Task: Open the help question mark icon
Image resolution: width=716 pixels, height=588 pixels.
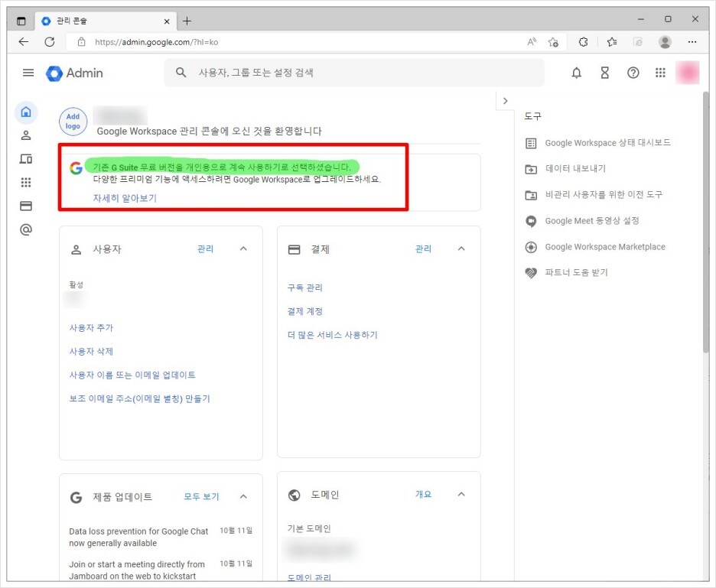Action: pyautogui.click(x=633, y=73)
